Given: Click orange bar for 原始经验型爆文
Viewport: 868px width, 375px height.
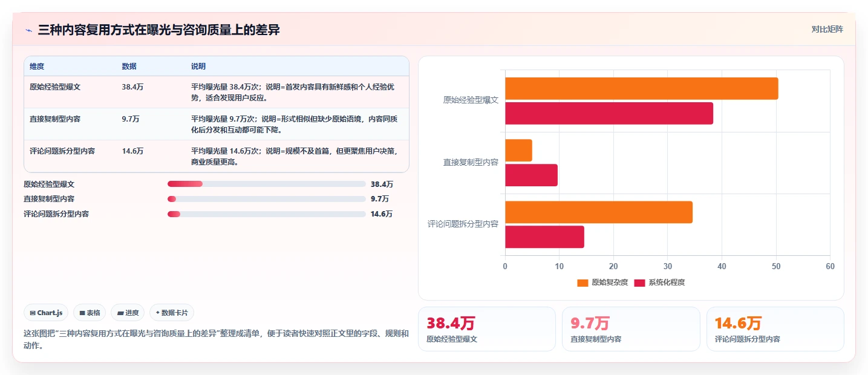Looking at the screenshot, I should (x=641, y=89).
